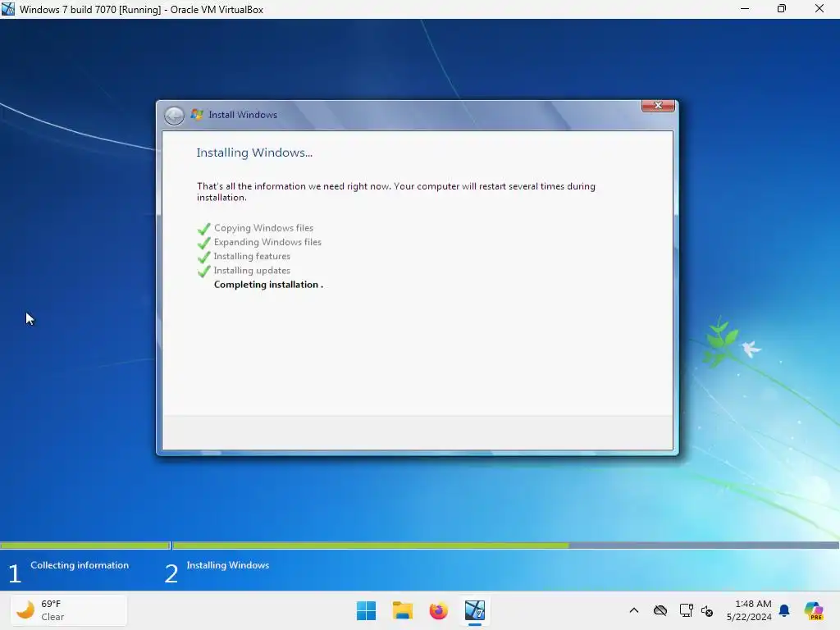Open File Explorer from the taskbar
Image resolution: width=840 pixels, height=630 pixels.
point(402,610)
